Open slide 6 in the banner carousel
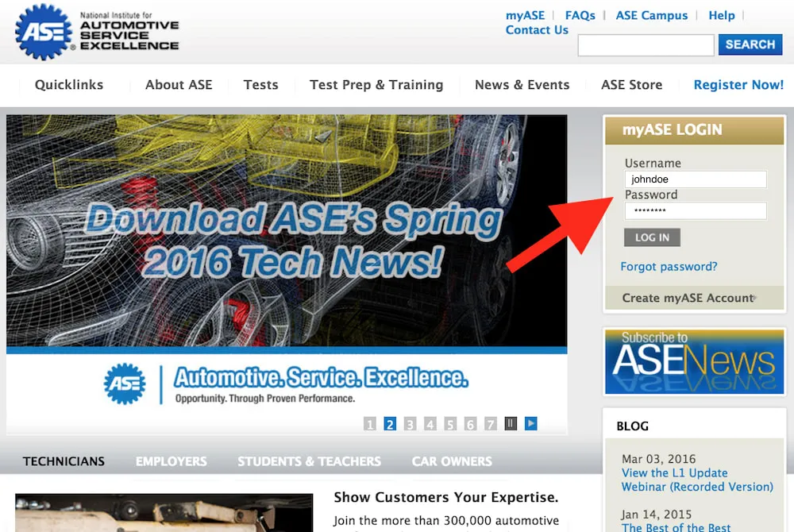This screenshot has width=794, height=532. tap(470, 424)
